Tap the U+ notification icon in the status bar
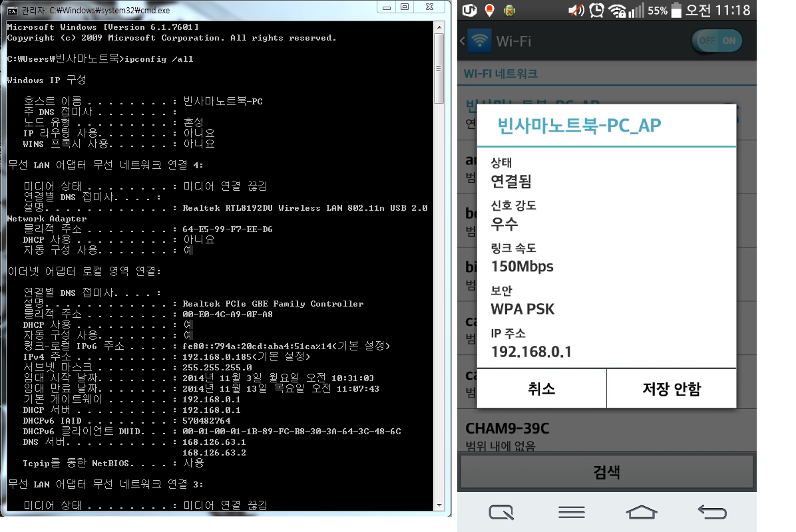The width and height of the screenshot is (796, 532). point(470,10)
